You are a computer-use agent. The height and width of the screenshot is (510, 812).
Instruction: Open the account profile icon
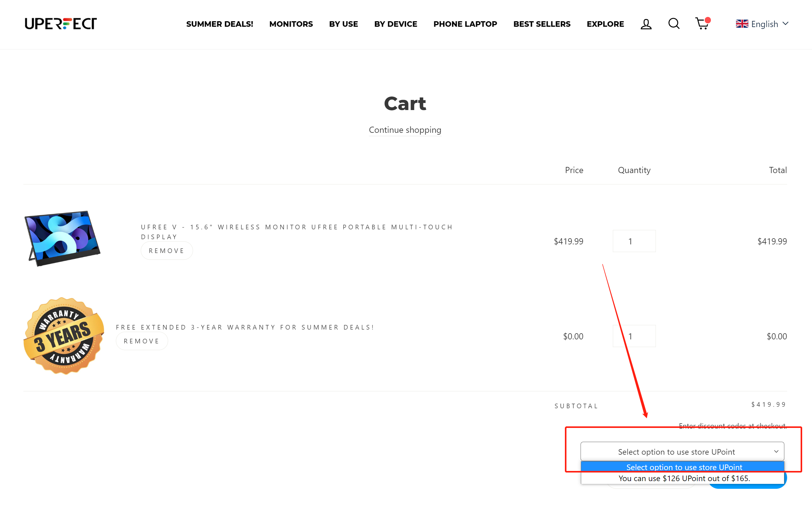point(646,24)
